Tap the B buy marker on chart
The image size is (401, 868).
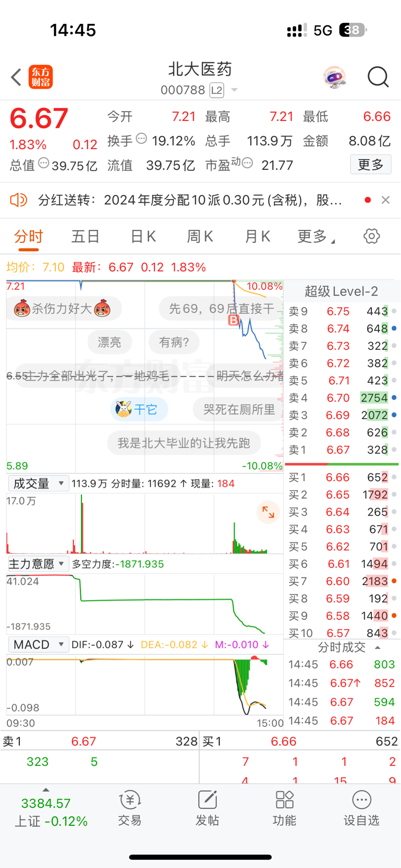234,320
